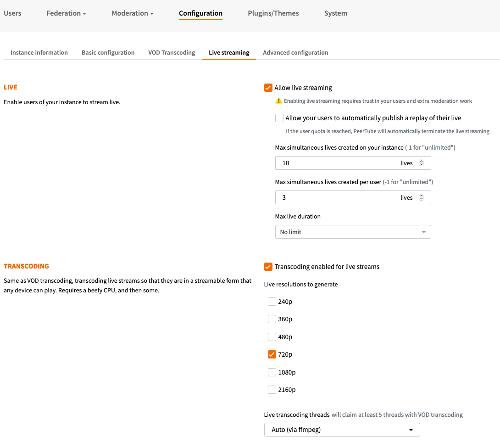Open the Max live duration dropdown
500x448 pixels.
(x=353, y=232)
